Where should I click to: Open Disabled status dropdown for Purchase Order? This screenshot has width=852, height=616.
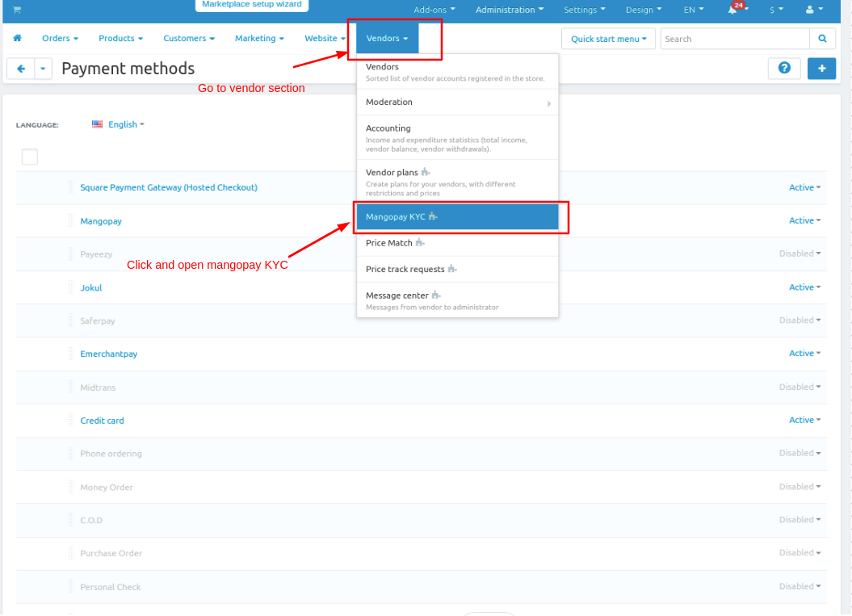[x=800, y=553]
